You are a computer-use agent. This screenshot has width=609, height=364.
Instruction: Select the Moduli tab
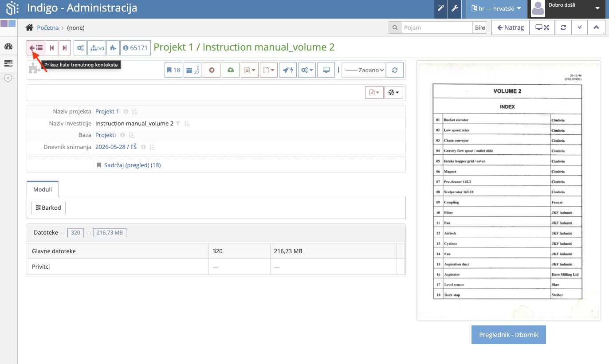[x=43, y=189]
